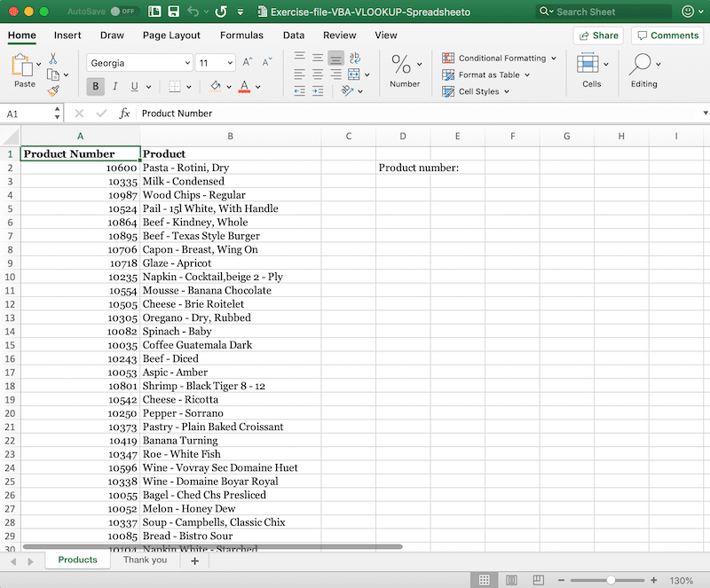Click the Redo icon
The image size is (710, 588).
[220, 12]
